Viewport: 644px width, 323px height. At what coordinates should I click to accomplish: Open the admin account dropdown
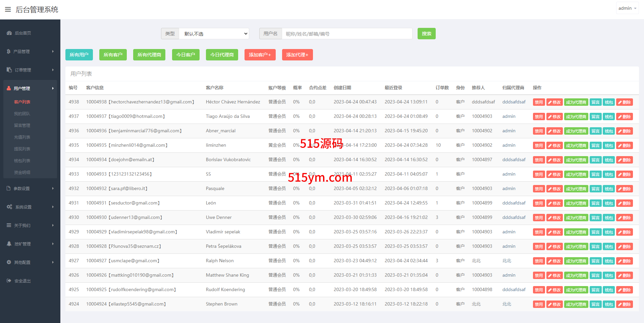click(627, 8)
